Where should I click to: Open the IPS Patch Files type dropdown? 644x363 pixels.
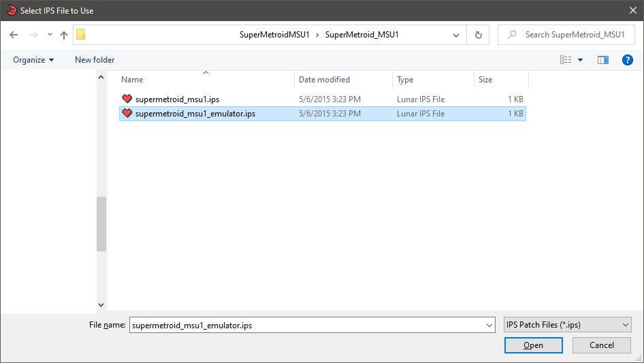(567, 326)
